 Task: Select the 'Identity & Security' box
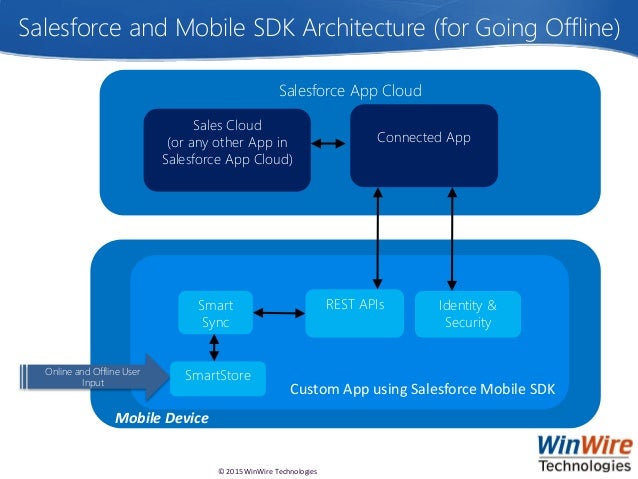(x=468, y=314)
